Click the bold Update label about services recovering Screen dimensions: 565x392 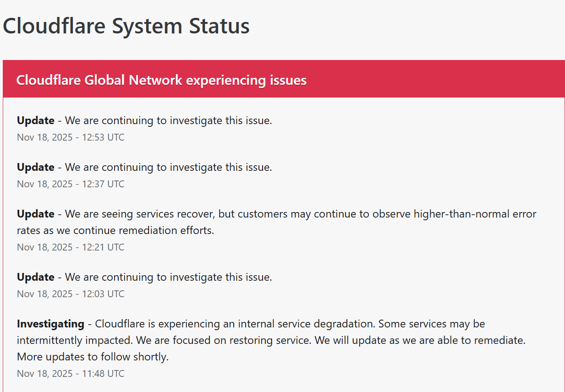36,214
